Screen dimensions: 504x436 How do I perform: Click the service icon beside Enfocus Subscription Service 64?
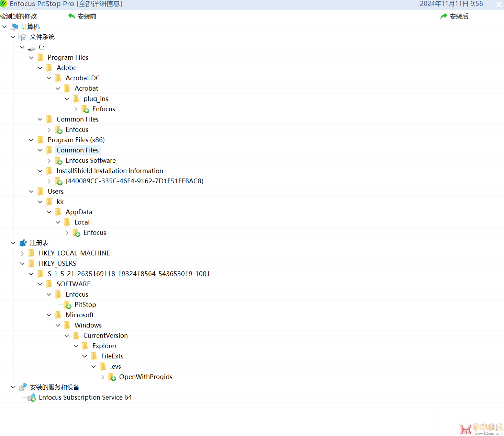pyautogui.click(x=32, y=398)
